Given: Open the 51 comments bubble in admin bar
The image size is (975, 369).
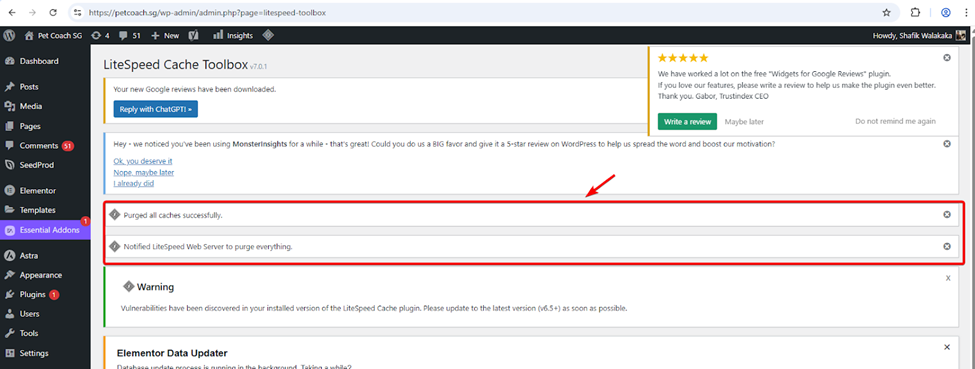Looking at the screenshot, I should point(130,35).
